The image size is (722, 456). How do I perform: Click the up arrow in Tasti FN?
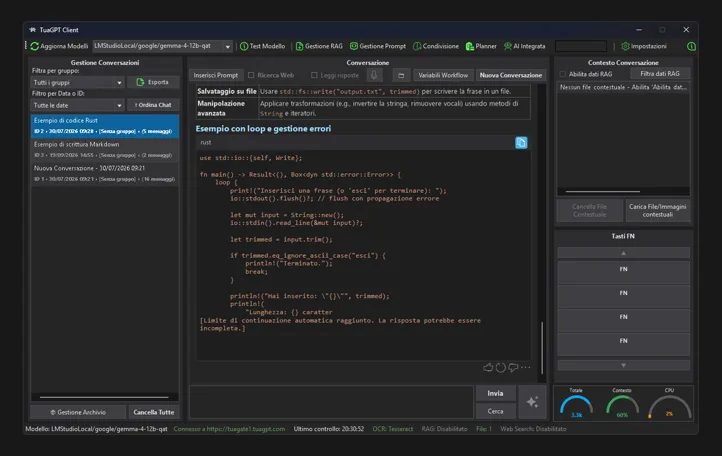[623, 253]
